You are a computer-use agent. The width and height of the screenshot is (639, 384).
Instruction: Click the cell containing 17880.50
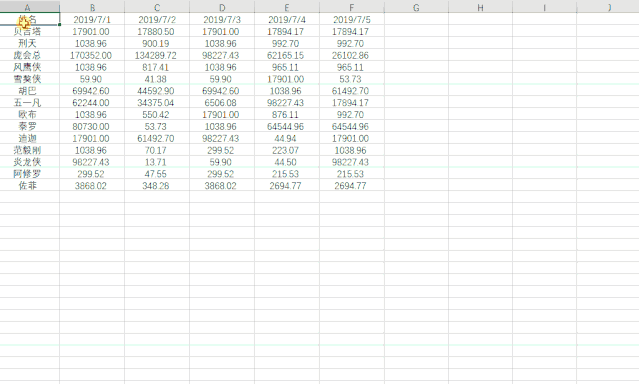(x=157, y=31)
